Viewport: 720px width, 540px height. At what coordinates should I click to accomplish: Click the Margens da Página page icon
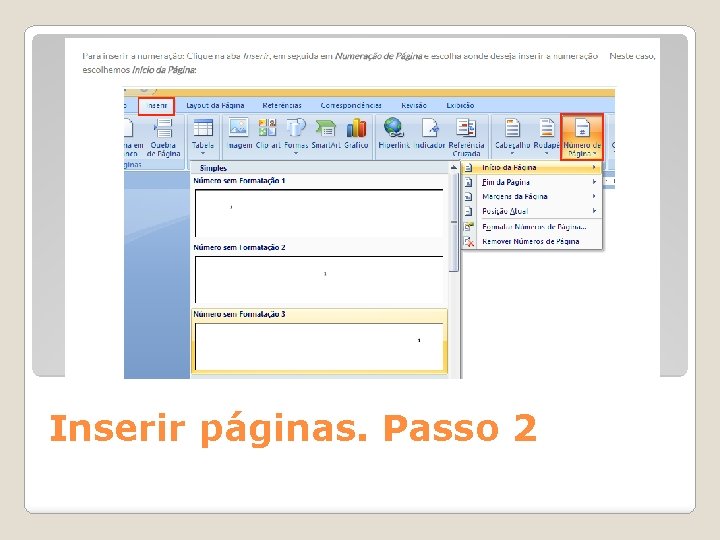(x=468, y=197)
